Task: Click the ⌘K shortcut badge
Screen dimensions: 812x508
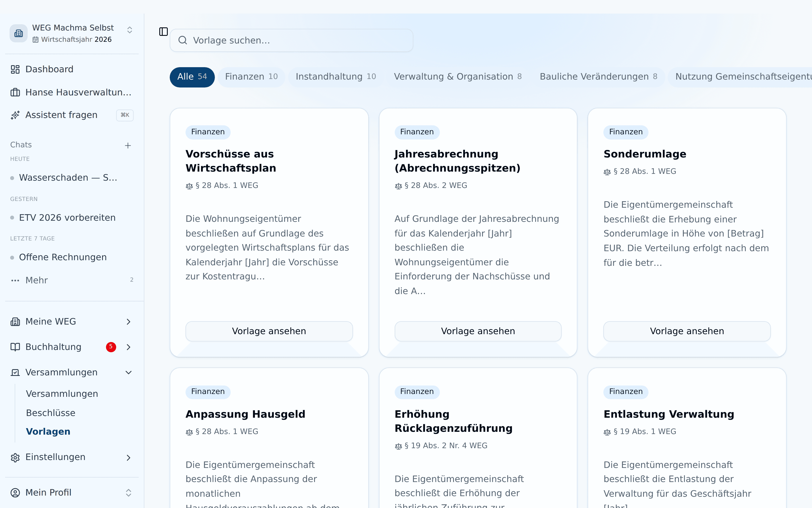Action: (125, 115)
